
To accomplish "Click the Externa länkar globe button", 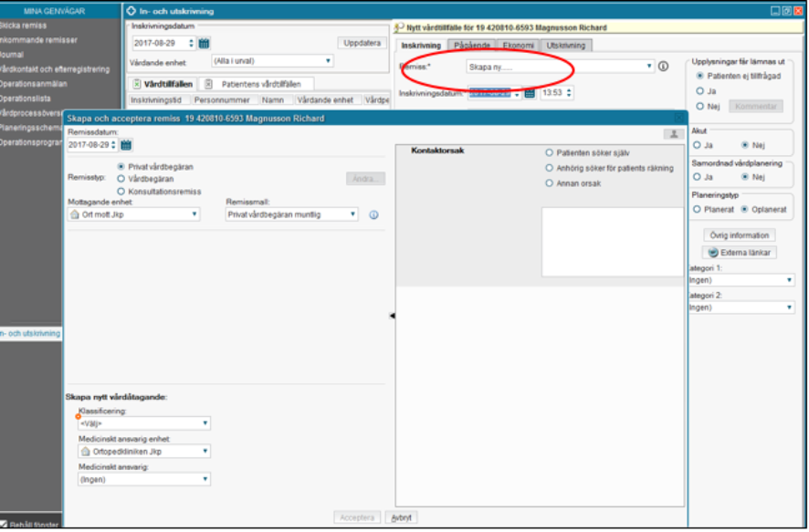I will coord(739,253).
